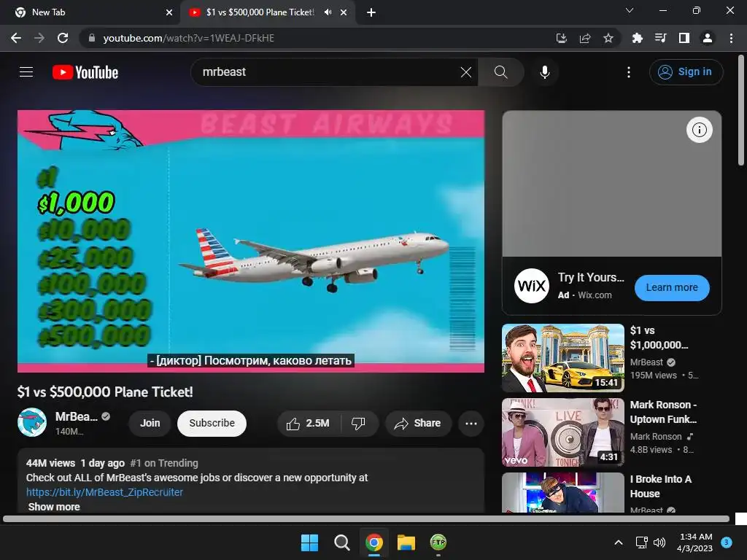The height and width of the screenshot is (560, 747).
Task: Click the Sign in button
Action: click(x=686, y=72)
